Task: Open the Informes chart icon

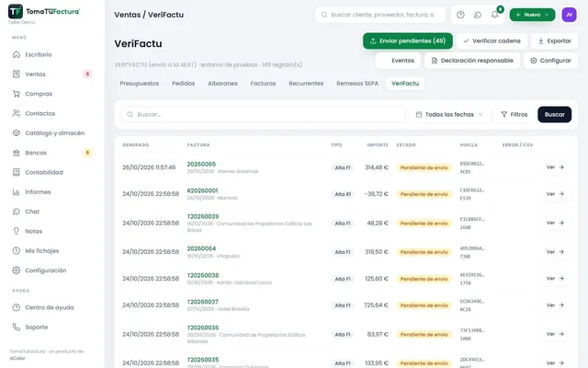Action: (17, 192)
